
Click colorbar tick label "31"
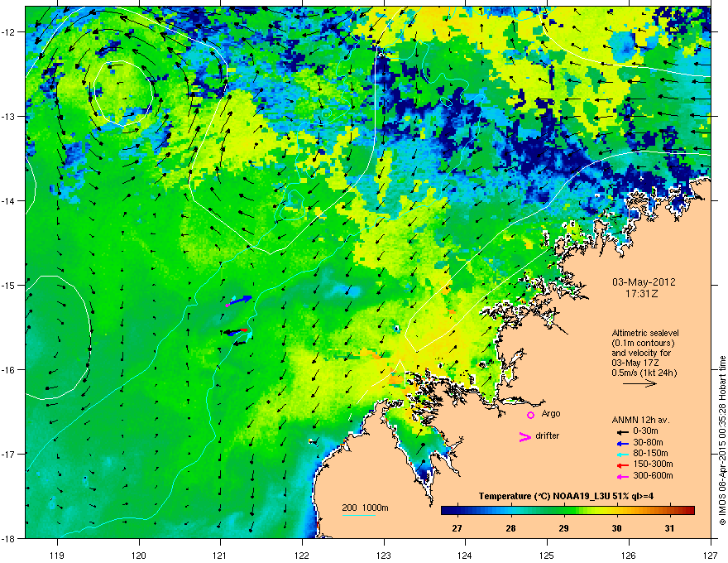[x=669, y=528]
